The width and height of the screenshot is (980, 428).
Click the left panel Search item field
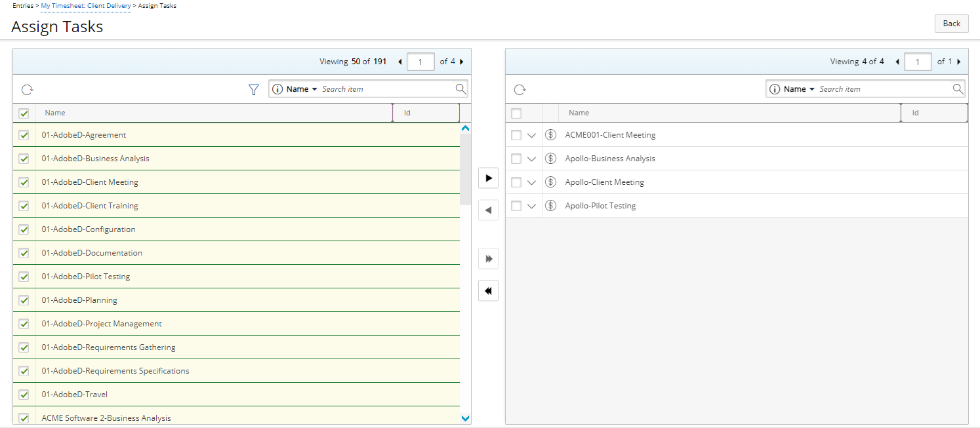(387, 89)
